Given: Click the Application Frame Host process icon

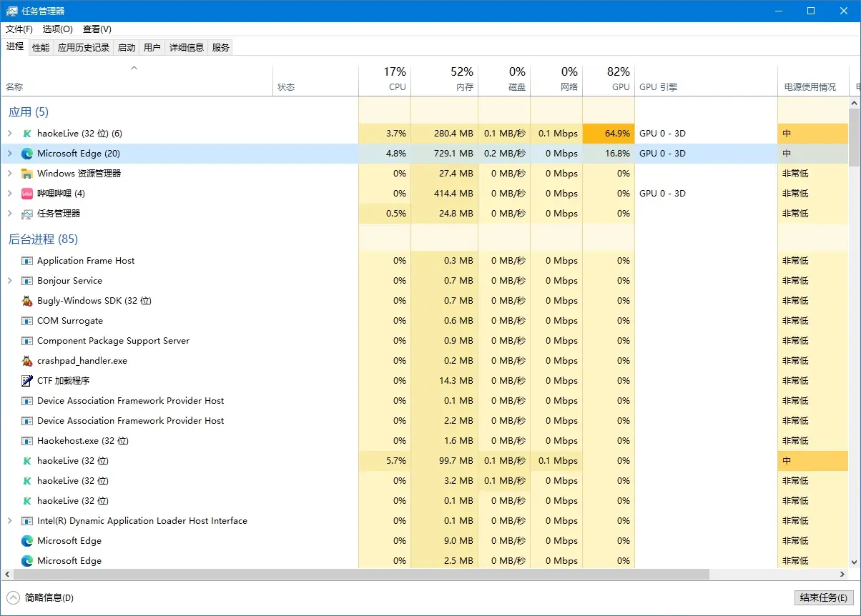Looking at the screenshot, I should tap(27, 261).
